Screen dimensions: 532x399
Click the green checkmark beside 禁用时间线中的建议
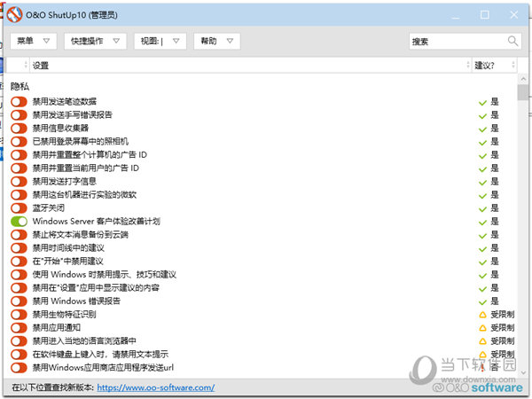click(x=482, y=249)
